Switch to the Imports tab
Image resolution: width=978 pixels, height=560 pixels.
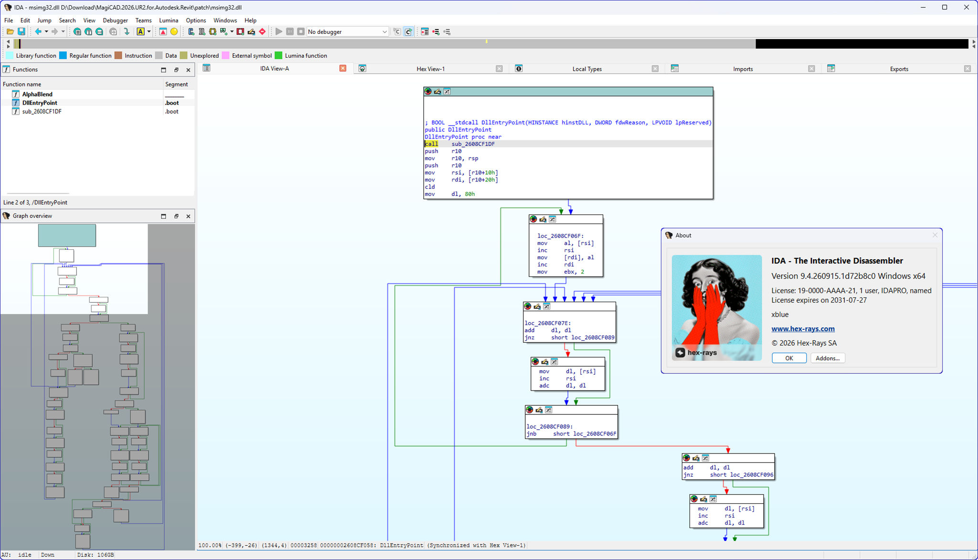pos(743,69)
